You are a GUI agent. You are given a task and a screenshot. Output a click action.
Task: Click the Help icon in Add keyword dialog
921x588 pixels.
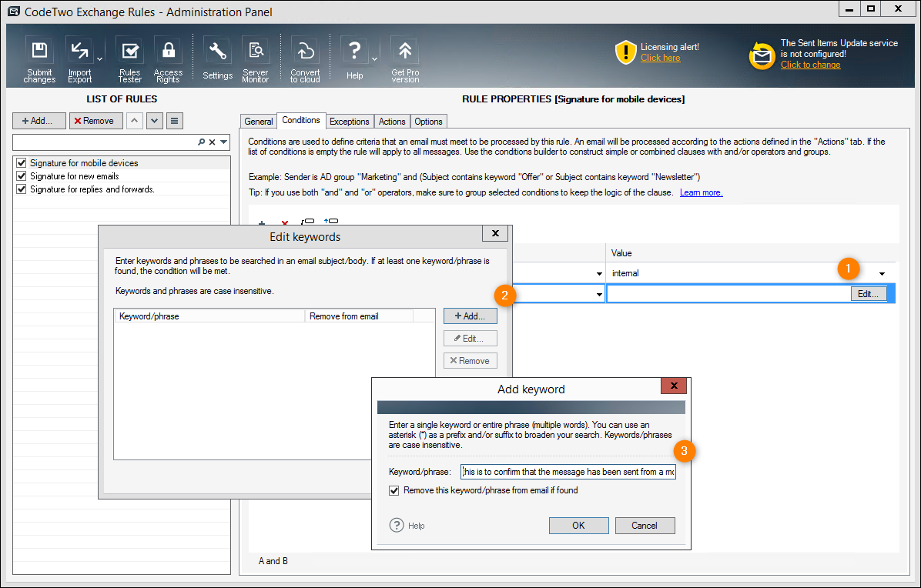tap(397, 525)
